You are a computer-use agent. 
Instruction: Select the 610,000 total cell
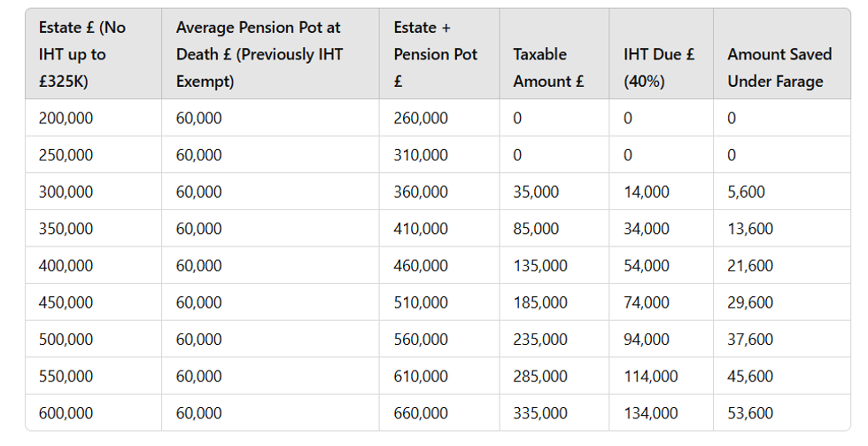421,376
